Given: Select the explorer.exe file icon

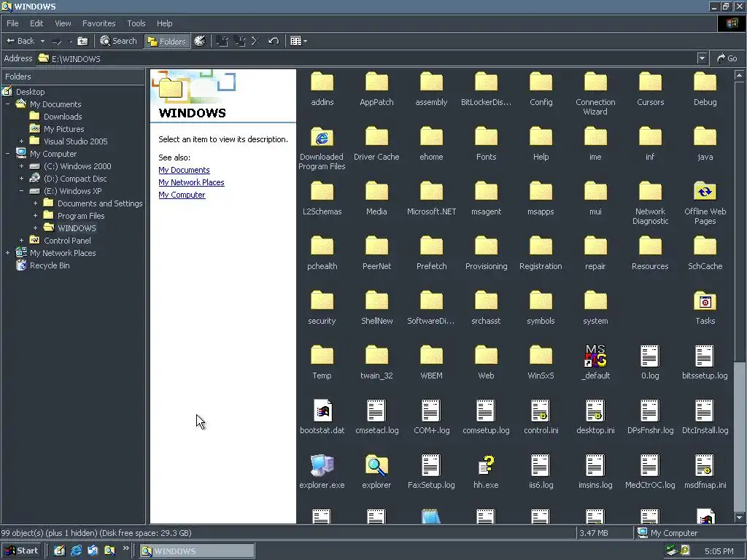Looking at the screenshot, I should 322,465.
